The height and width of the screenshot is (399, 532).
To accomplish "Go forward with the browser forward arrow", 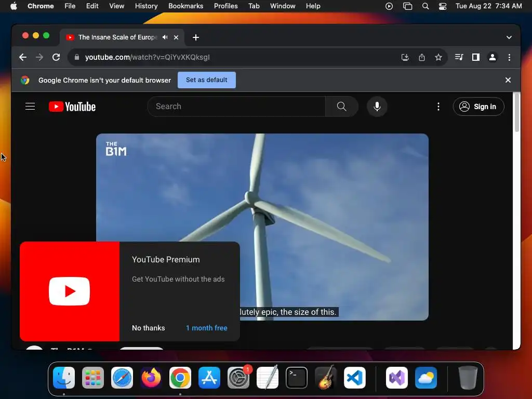I will [x=39, y=57].
